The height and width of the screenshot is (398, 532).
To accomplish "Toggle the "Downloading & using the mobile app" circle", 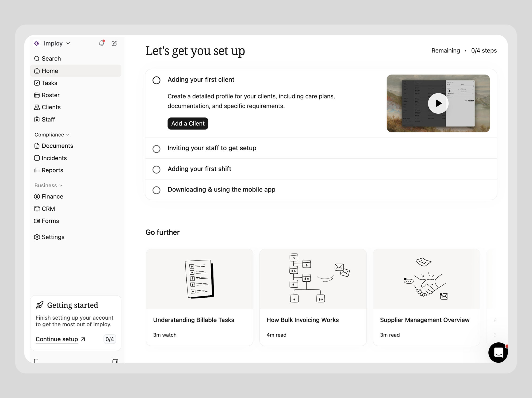I will point(156,190).
